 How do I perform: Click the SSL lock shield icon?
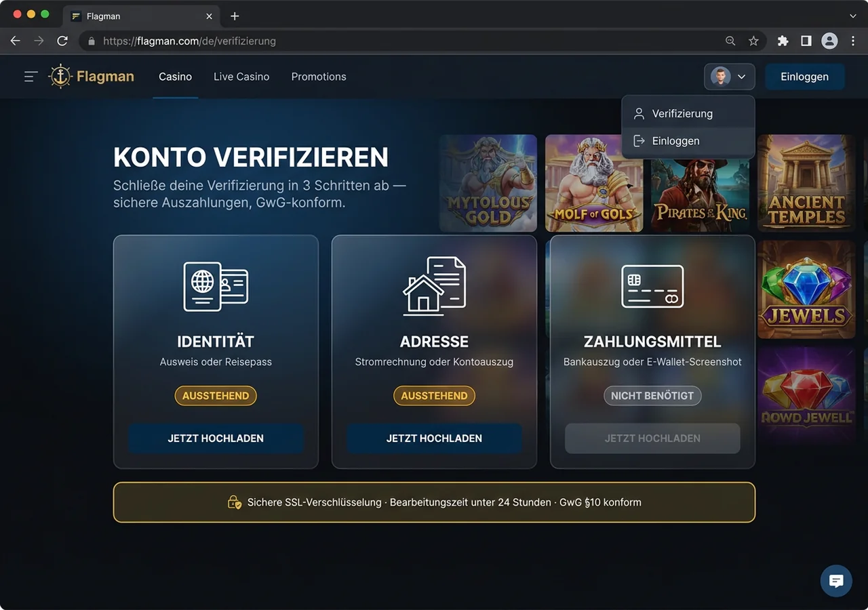[x=234, y=503]
